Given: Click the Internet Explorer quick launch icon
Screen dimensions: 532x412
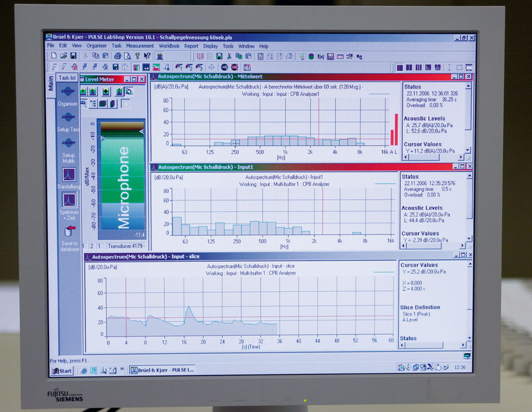Looking at the screenshot, I should click(84, 370).
